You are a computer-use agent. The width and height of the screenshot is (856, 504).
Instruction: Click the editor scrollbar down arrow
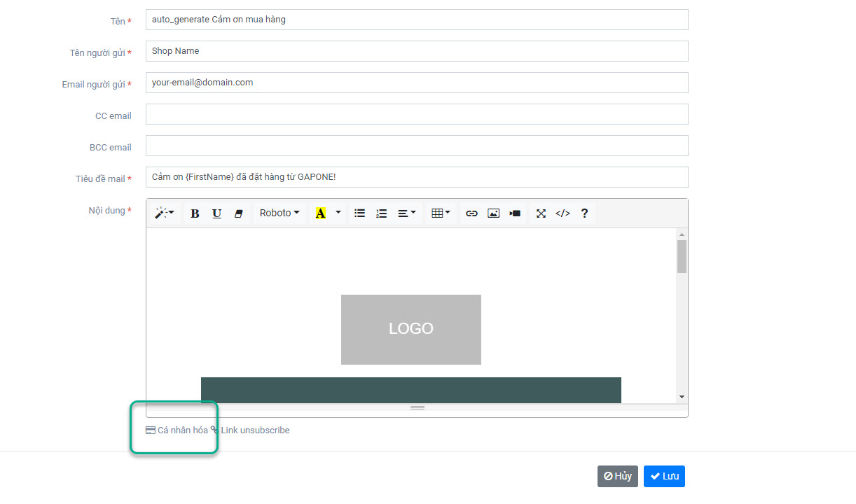click(x=682, y=397)
